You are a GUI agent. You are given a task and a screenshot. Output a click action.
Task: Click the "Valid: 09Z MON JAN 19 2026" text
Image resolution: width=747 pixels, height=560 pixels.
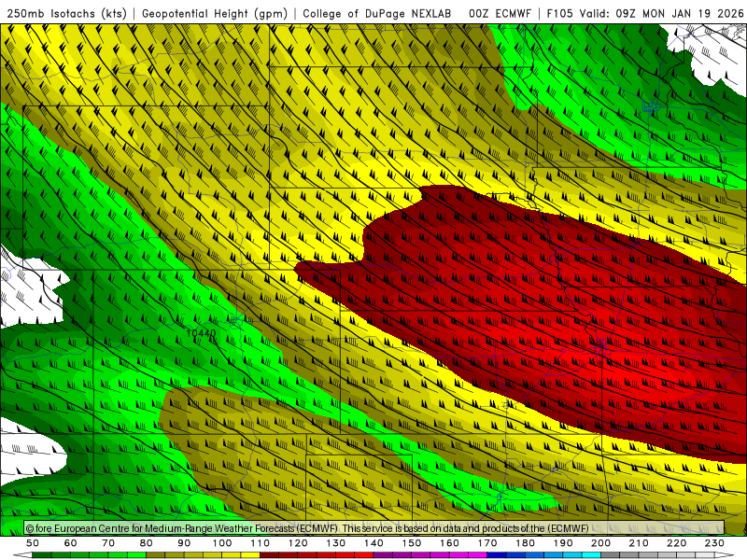point(661,13)
